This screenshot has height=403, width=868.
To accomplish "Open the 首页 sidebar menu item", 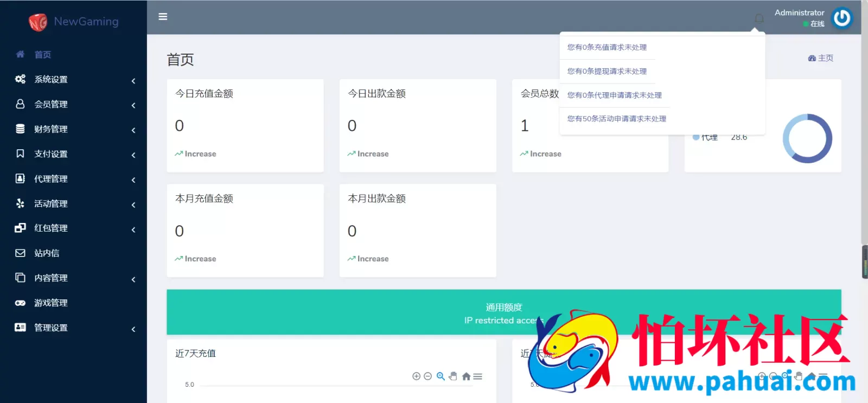I will (73, 54).
